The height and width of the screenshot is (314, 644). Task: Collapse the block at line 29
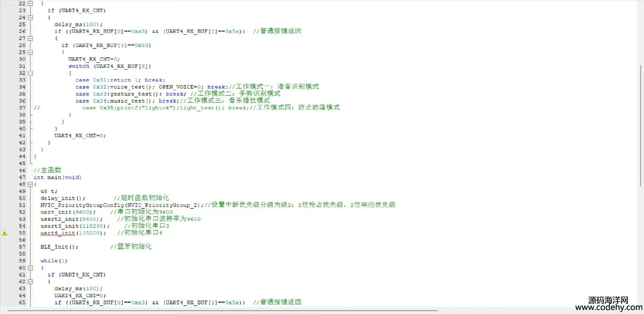pos(30,52)
